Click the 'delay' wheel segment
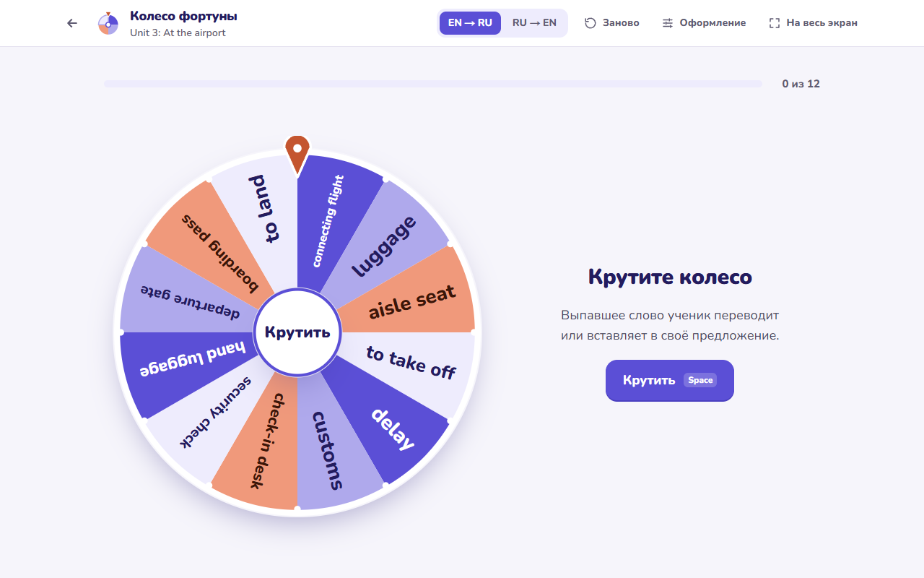Viewport: 924px width, 578px height. coord(393,428)
